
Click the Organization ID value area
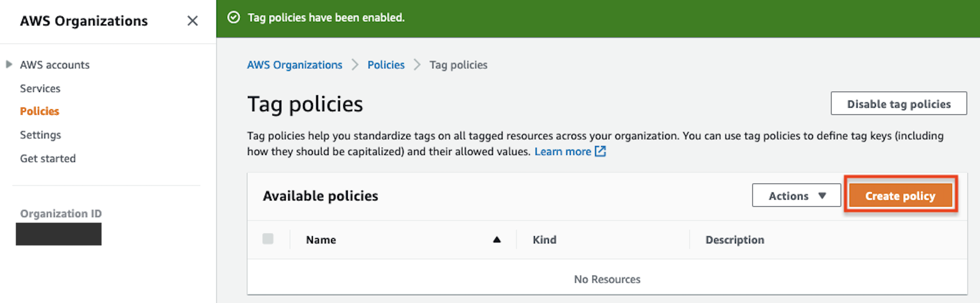coord(58,234)
